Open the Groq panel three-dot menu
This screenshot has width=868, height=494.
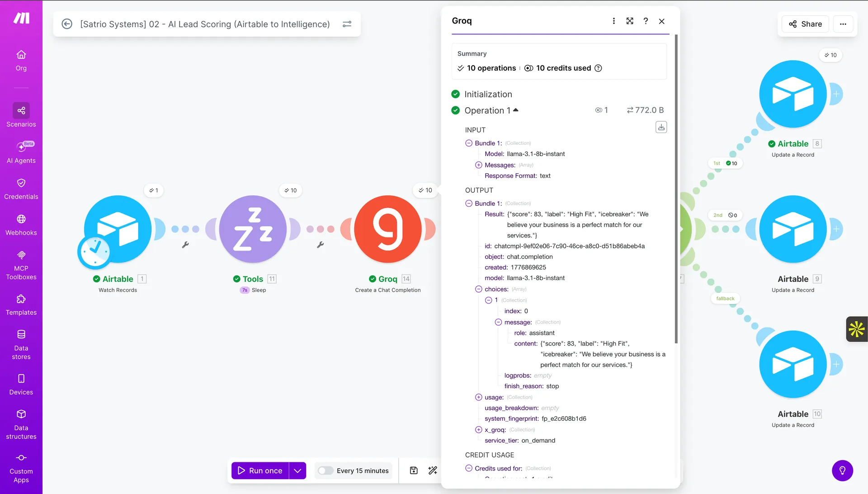tap(613, 21)
